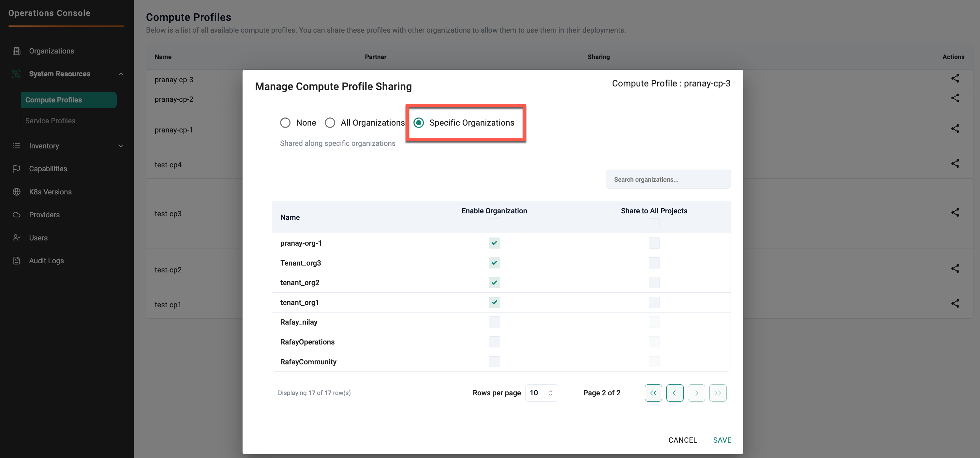Viewport: 980px width, 458px height.
Task: Check Share to All Projects for tenant_org2
Action: 654,282
